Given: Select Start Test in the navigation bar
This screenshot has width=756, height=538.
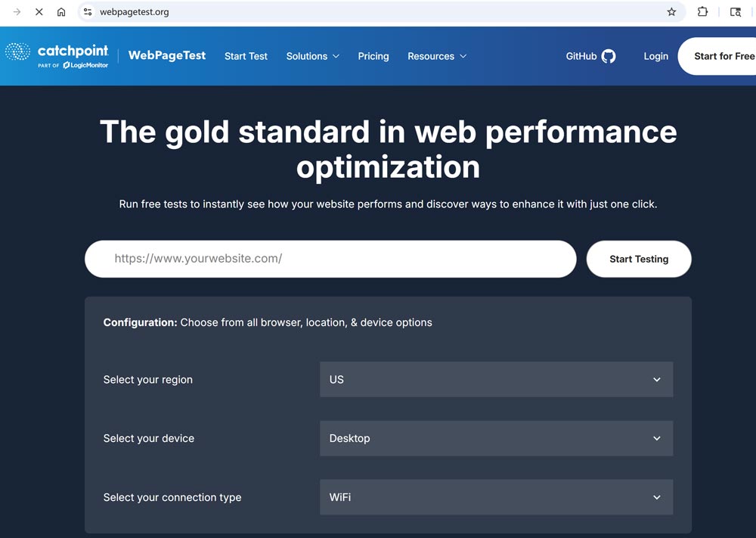Looking at the screenshot, I should click(246, 55).
